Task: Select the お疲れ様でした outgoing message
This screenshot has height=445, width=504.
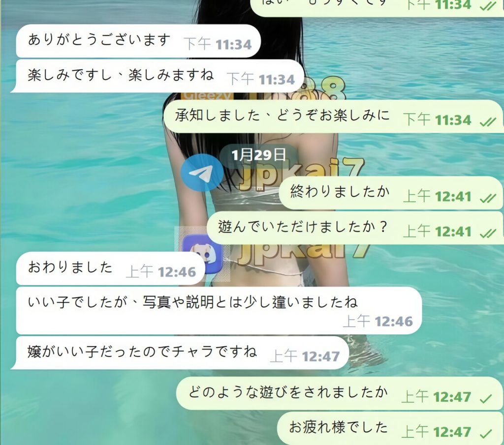Action: [x=390, y=429]
